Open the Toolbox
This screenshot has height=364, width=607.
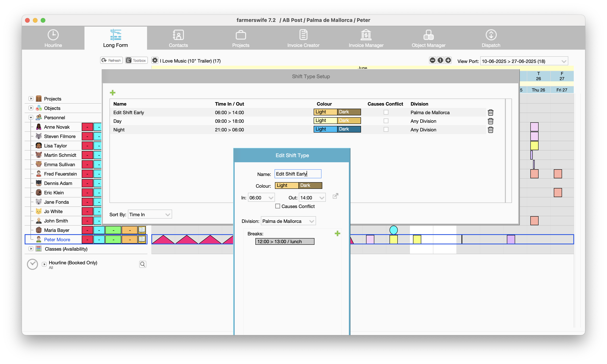[x=136, y=60]
